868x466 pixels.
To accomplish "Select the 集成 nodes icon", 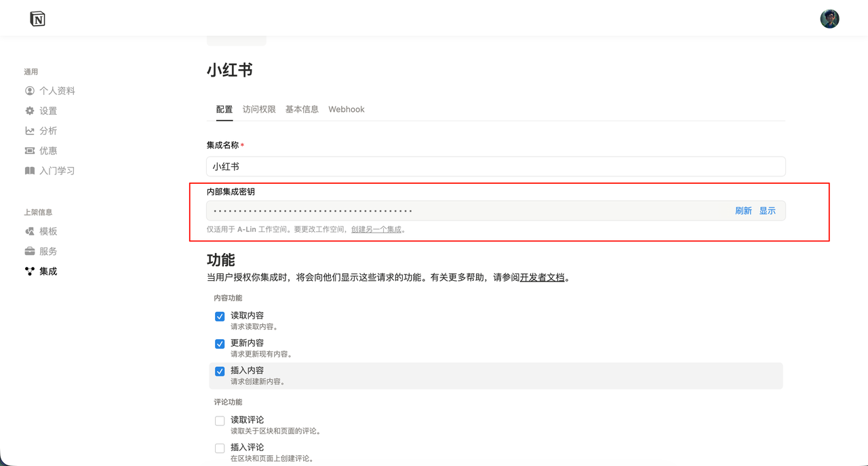I will 30,271.
